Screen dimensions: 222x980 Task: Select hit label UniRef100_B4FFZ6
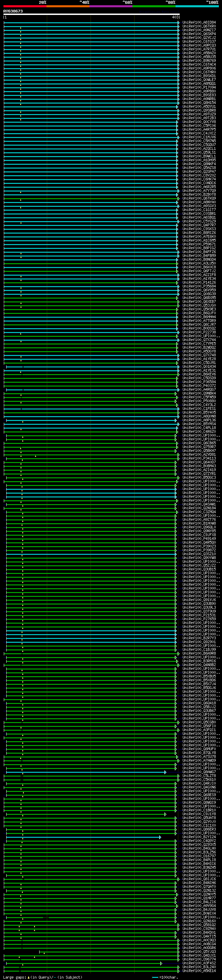coord(199,252)
